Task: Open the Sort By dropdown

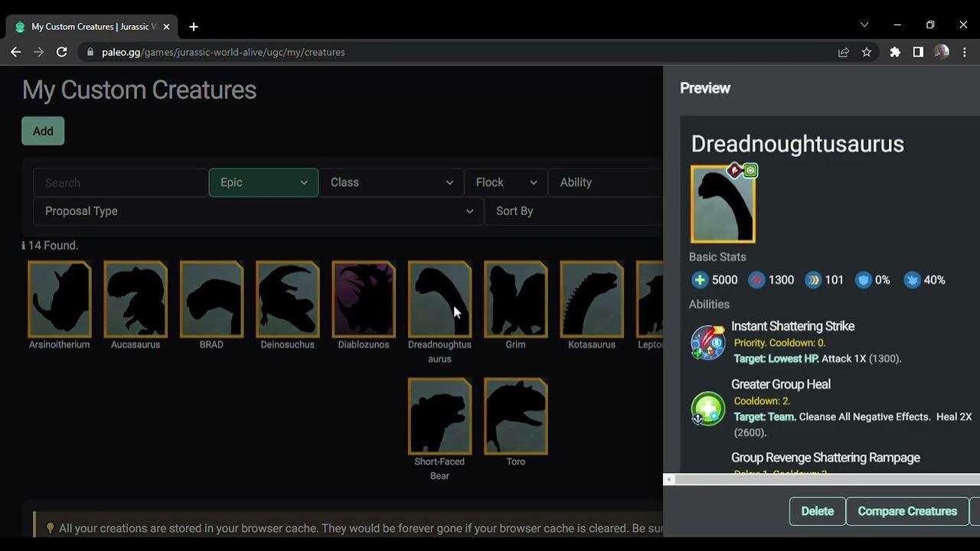Action: click(573, 211)
